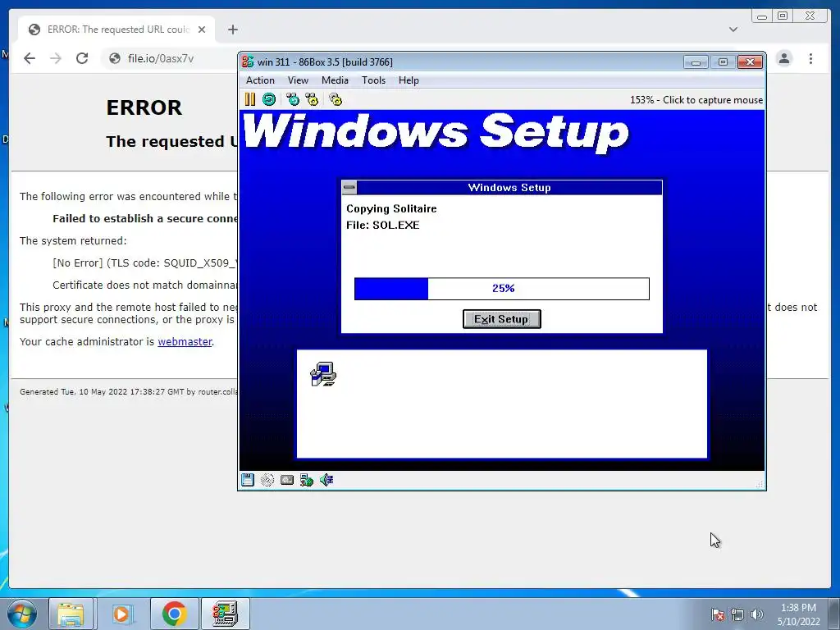Send Ctrl+Alt+Del via 86Box toolbar icon
Viewport: 840px width, 630px height.
pyautogui.click(x=293, y=99)
